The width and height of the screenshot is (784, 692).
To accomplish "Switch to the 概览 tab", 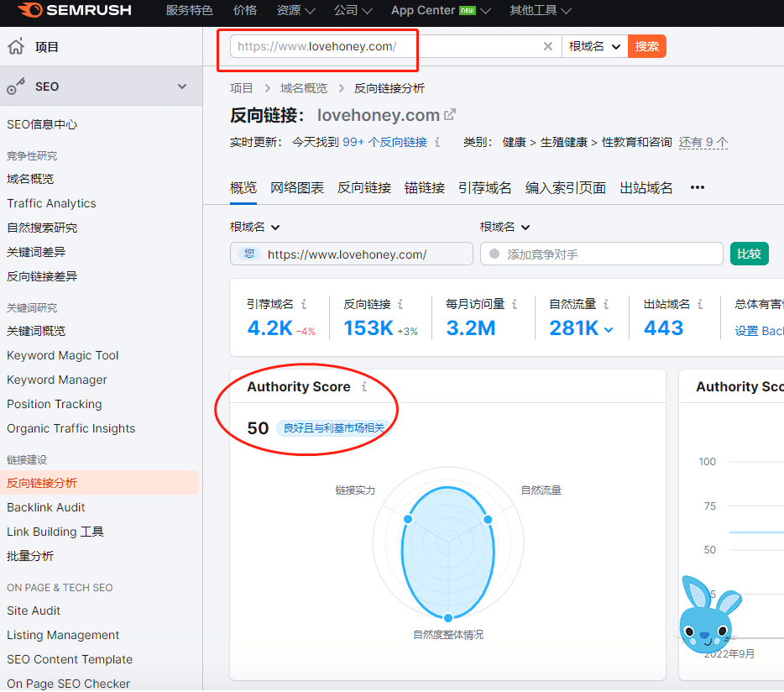I will [243, 188].
